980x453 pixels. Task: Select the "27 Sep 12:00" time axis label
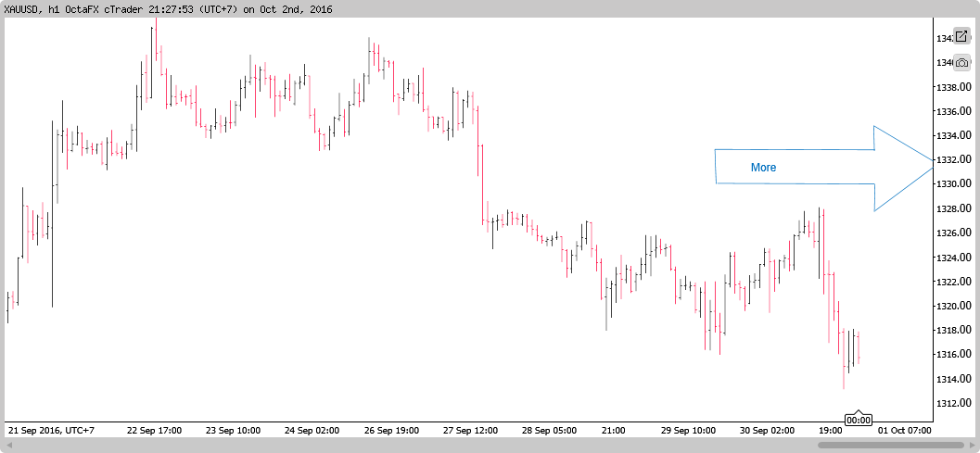(x=468, y=431)
